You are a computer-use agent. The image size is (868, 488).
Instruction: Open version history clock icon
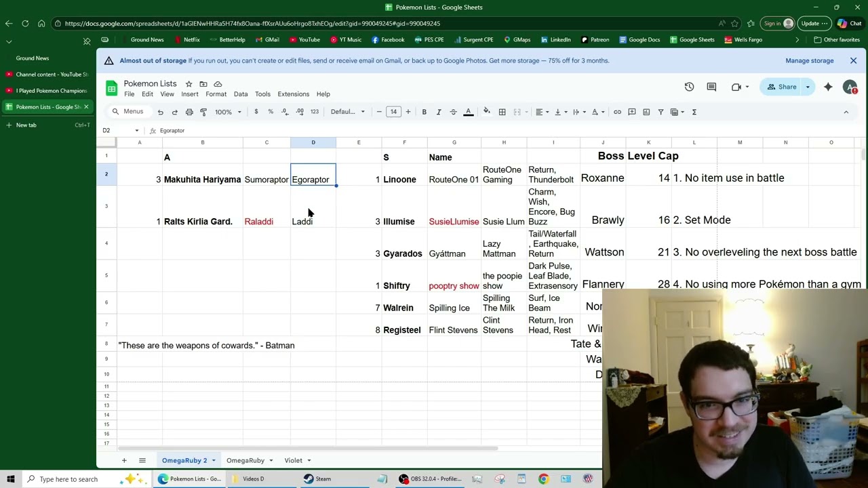click(x=689, y=87)
